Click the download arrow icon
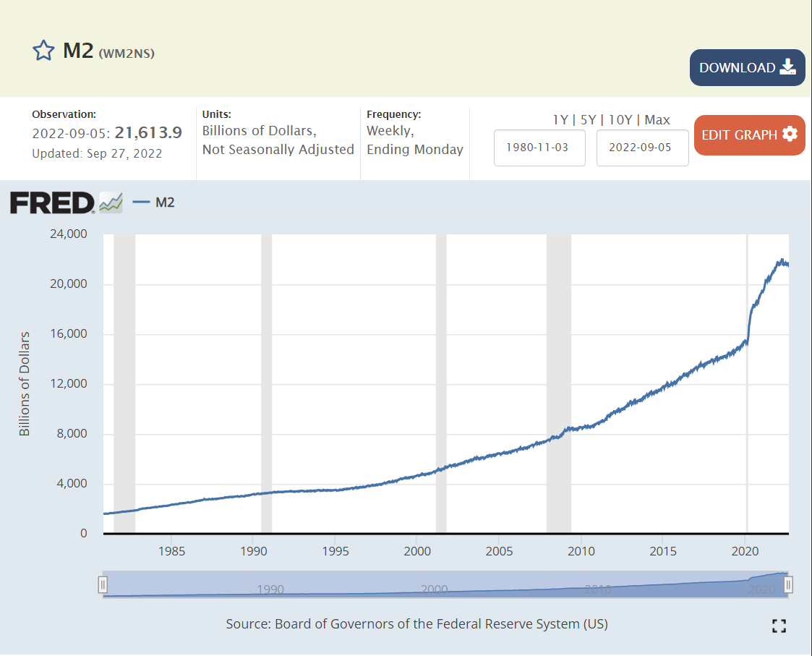Image resolution: width=812 pixels, height=656 pixels. pos(787,67)
